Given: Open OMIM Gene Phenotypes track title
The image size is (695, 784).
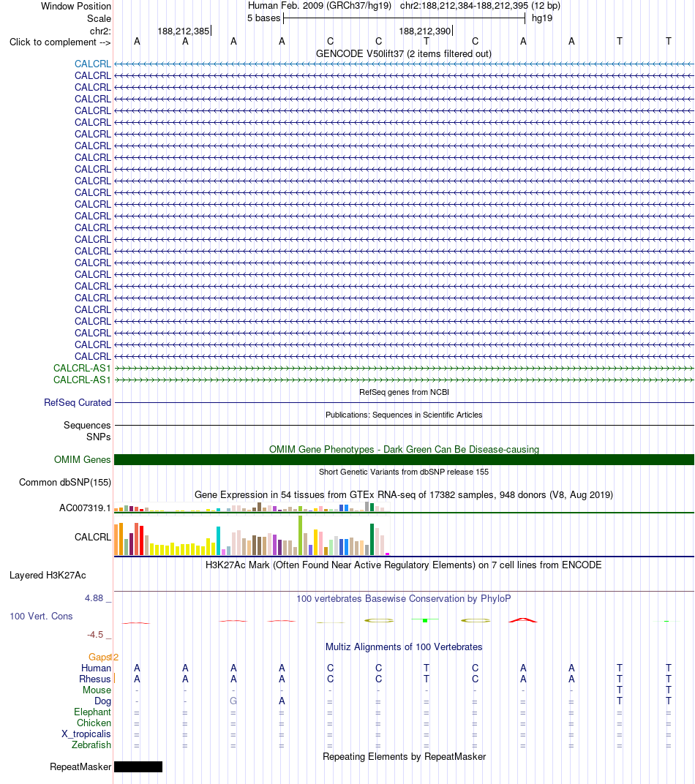Looking at the screenshot, I should click(x=404, y=449).
